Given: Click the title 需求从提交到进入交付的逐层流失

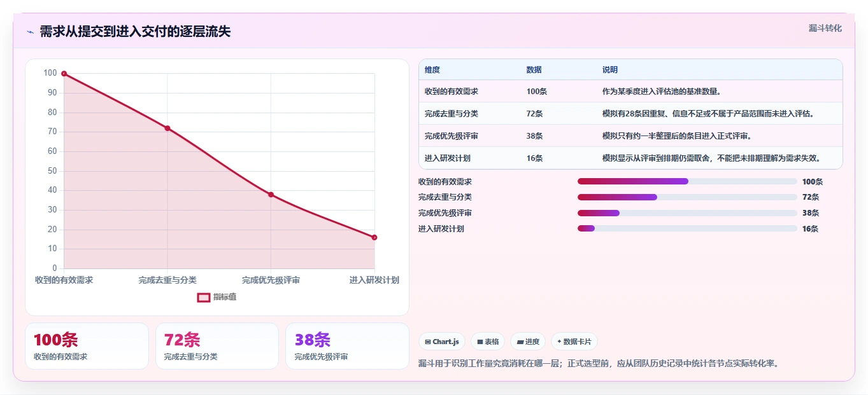Looking at the screenshot, I should (x=135, y=32).
